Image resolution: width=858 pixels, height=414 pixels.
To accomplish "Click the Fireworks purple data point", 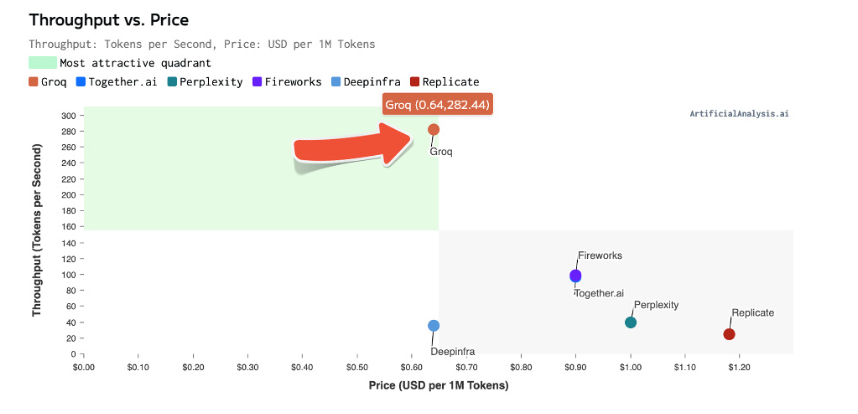I will click(x=575, y=276).
